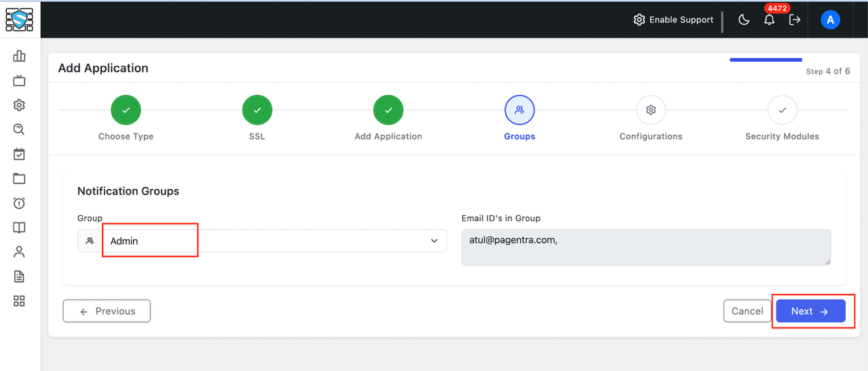Go to the Add Application step circle

pos(389,111)
